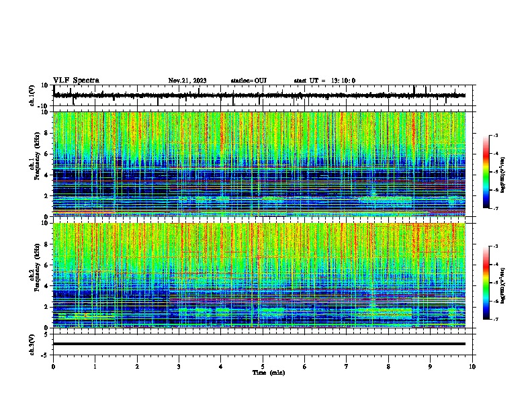Image resolution: width=532 pixels, height=411 pixels.
Task: Click the "-3" label on ch.2 color scale
Action: [x=496, y=246]
